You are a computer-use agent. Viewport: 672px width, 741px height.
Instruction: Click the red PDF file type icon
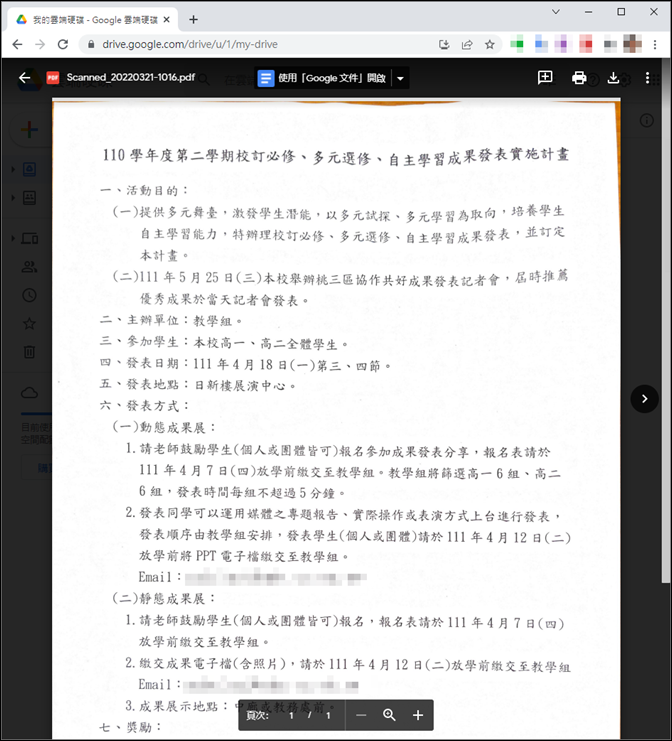pos(53,78)
